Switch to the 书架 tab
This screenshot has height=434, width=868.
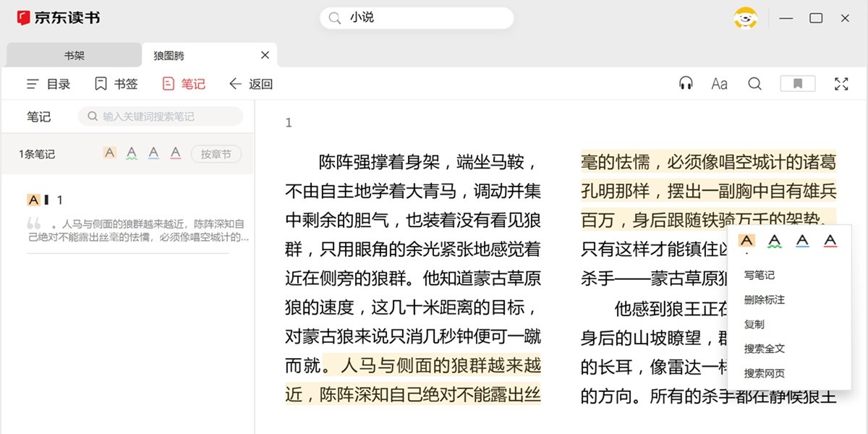coord(74,56)
